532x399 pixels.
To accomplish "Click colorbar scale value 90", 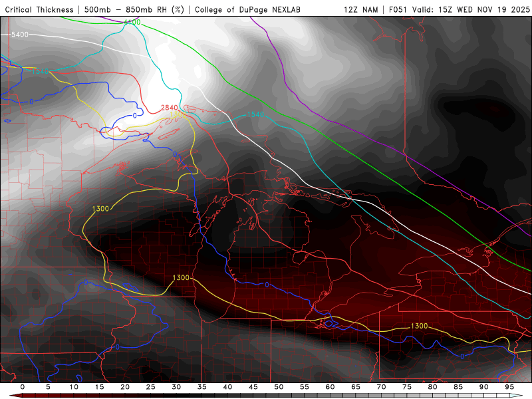I will point(484,387).
